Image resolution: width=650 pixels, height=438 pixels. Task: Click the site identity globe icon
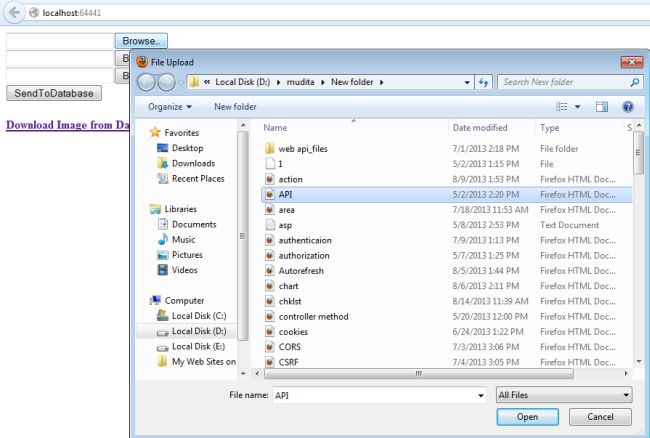34,13
